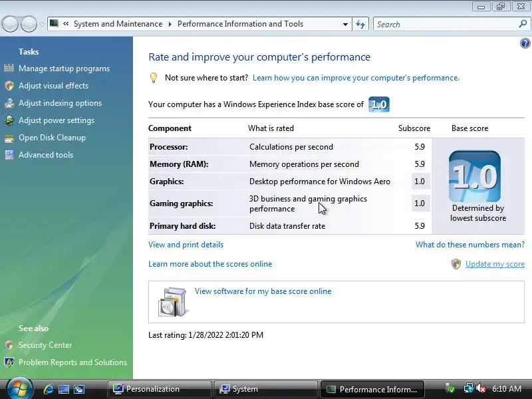Screen dimensions: 532x399
Task: Click the Security Center shield icon
Action: pyautogui.click(x=9, y=345)
